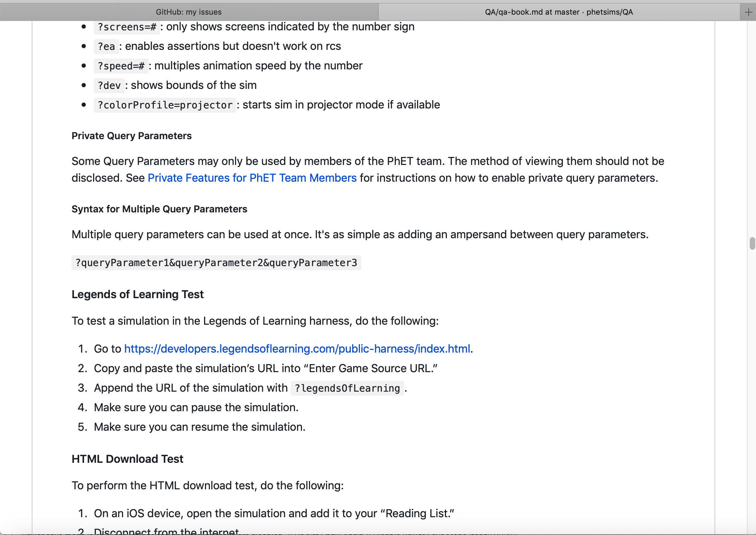Select the ?legendsOfLearning code snippet
This screenshot has height=535, width=756.
click(x=347, y=388)
